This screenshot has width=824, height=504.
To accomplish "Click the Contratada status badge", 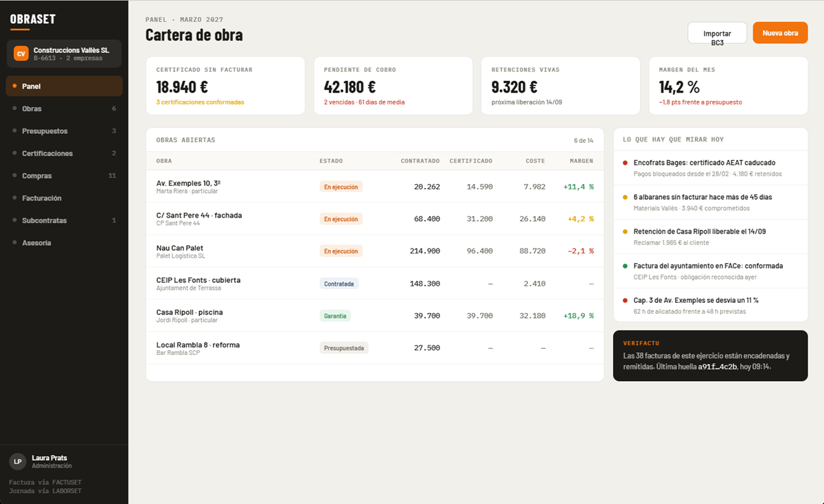I will (339, 284).
